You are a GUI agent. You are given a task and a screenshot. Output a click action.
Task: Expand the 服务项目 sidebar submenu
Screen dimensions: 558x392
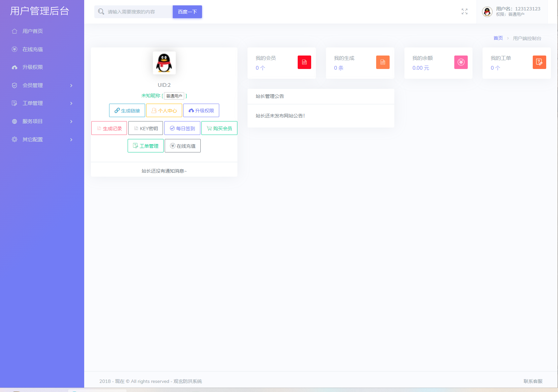tap(42, 121)
